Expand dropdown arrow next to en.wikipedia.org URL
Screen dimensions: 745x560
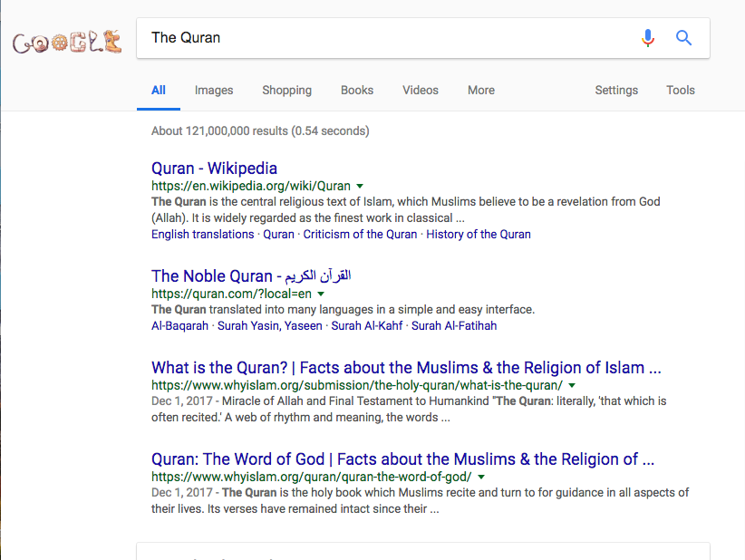click(360, 186)
